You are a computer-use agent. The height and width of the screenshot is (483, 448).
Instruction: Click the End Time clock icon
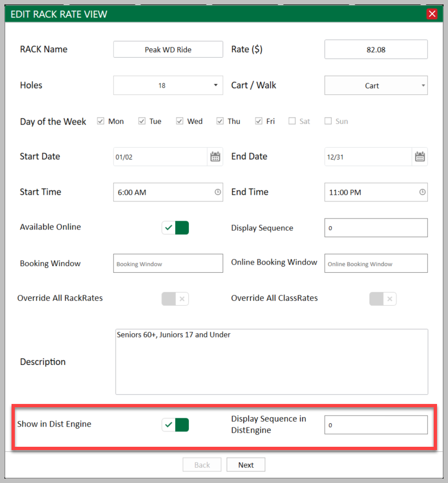tap(422, 192)
